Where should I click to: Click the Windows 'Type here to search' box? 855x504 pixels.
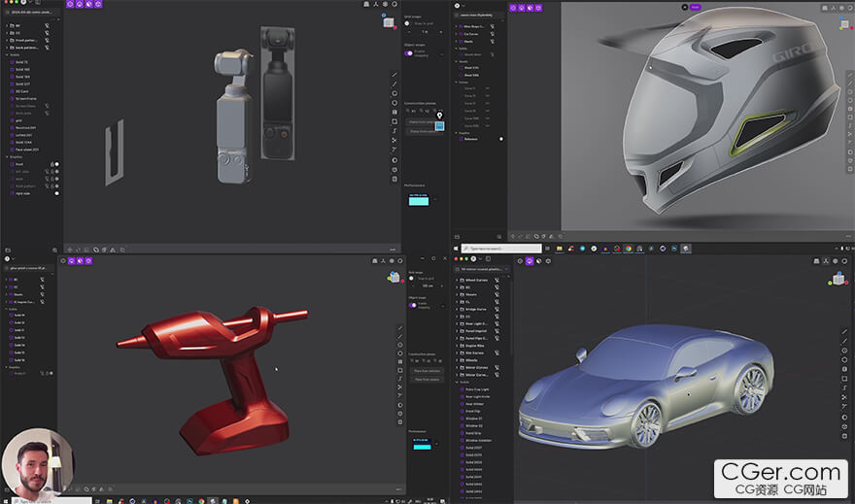(500, 249)
